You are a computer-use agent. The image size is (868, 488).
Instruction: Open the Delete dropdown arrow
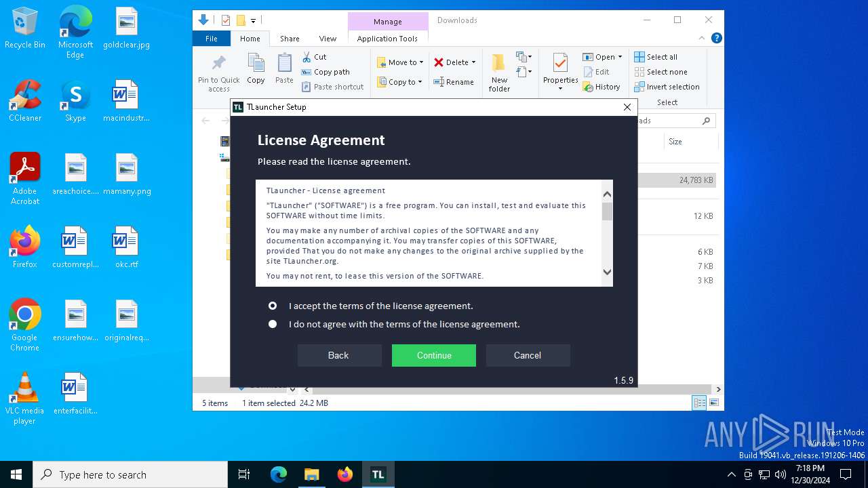(473, 62)
